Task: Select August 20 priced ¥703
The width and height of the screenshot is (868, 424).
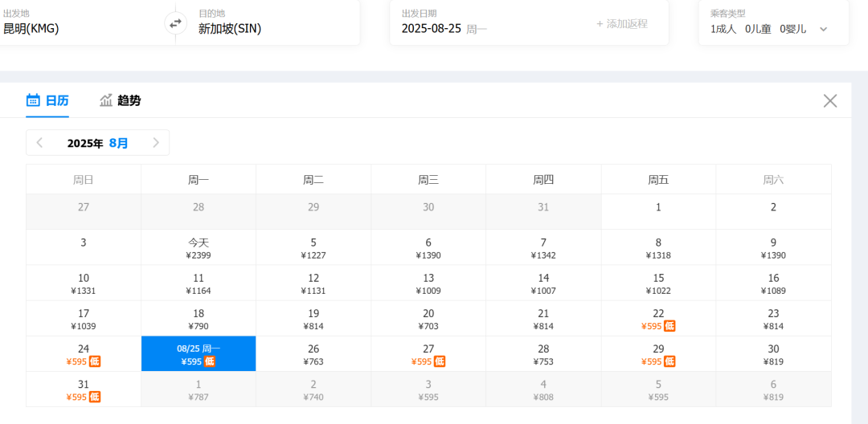Action: (428, 319)
